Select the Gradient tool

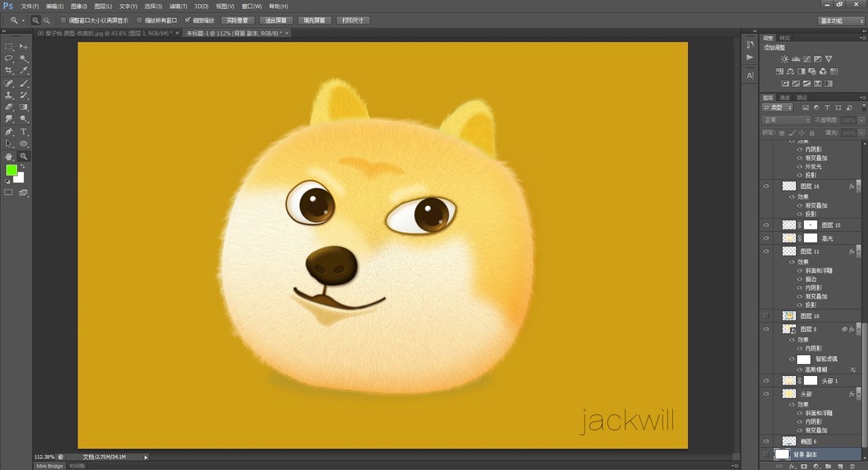24,107
